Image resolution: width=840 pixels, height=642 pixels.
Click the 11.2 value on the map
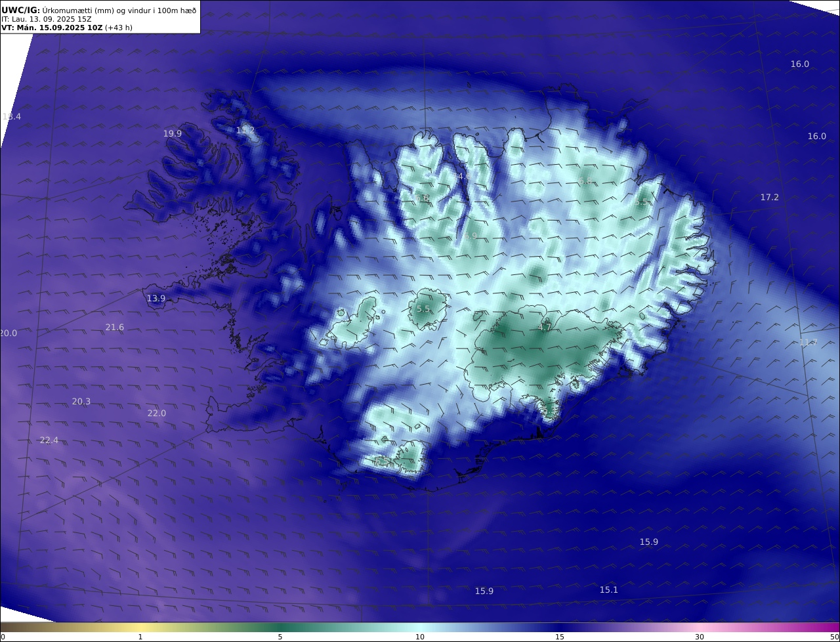tap(245, 131)
